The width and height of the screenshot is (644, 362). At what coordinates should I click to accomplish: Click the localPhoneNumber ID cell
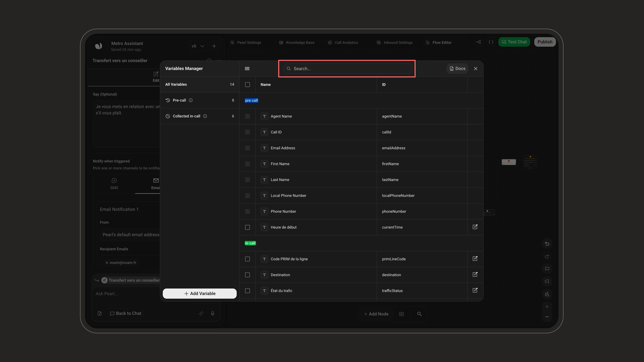click(422, 196)
